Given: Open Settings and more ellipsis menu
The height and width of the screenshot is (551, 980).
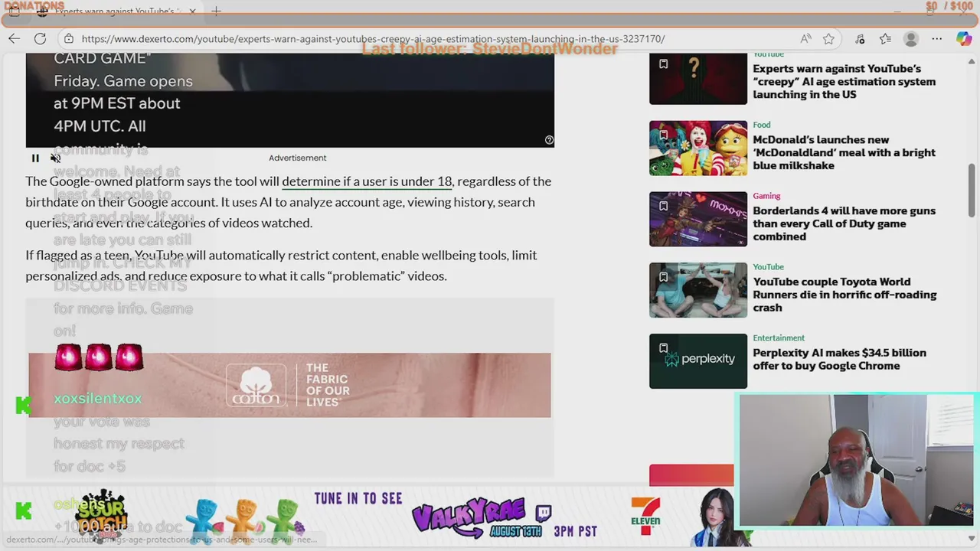Looking at the screenshot, I should click(x=937, y=38).
